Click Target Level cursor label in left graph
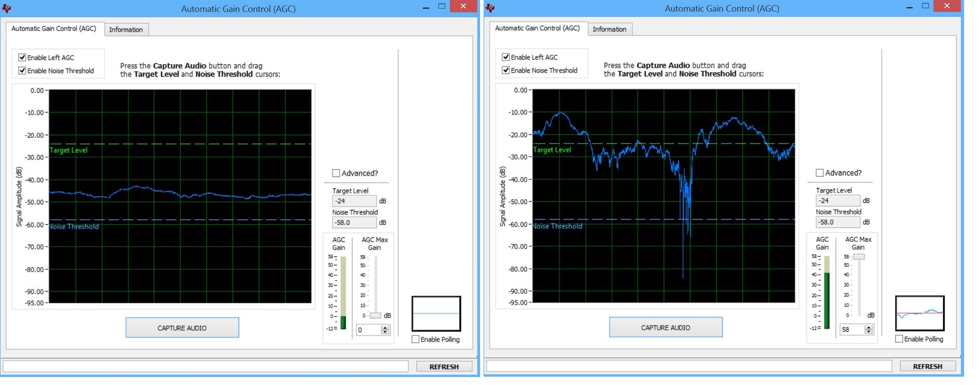Image resolution: width=980 pixels, height=385 pixels. [x=69, y=150]
